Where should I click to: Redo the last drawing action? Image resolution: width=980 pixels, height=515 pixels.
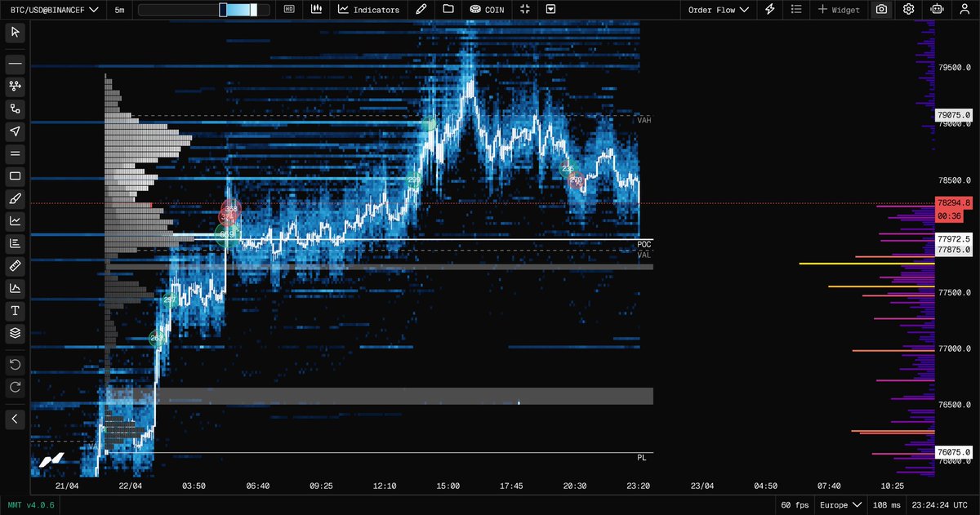tap(16, 387)
